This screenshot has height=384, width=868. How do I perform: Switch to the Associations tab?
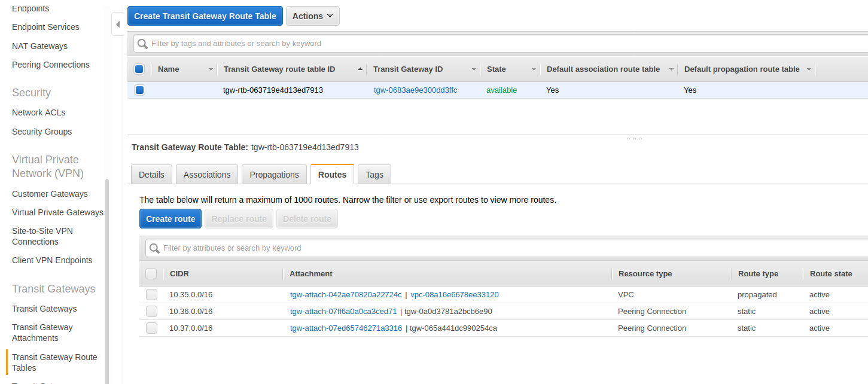coord(207,175)
